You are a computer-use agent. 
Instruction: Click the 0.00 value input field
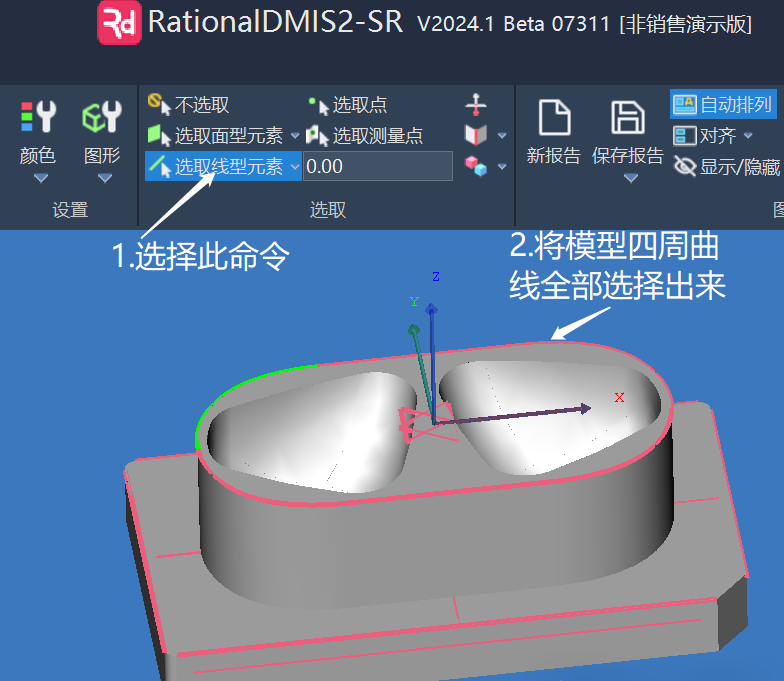pos(377,166)
